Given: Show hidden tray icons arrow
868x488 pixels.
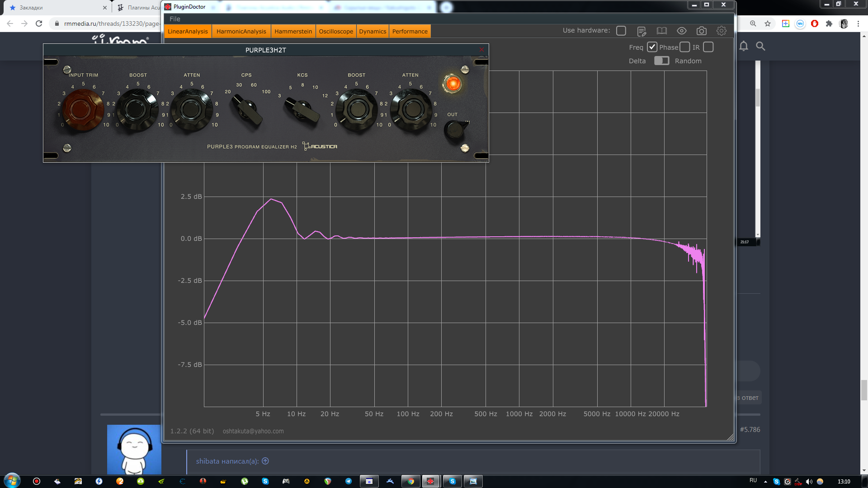Looking at the screenshot, I should click(x=765, y=482).
